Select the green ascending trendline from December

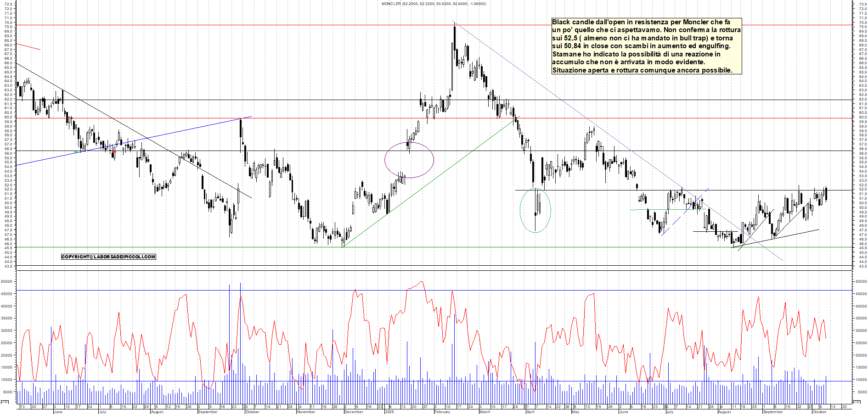tap(427, 184)
